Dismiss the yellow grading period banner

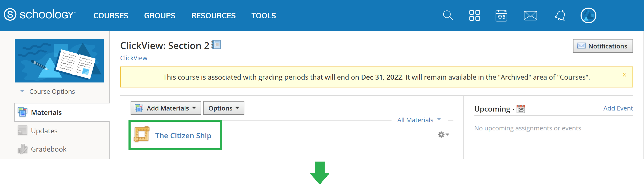[624, 74]
